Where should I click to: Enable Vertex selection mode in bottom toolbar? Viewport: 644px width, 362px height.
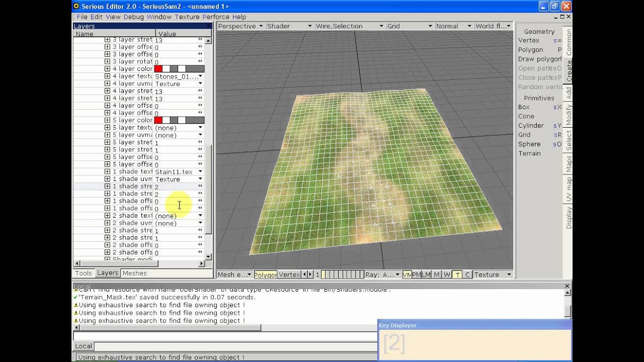tap(289, 275)
